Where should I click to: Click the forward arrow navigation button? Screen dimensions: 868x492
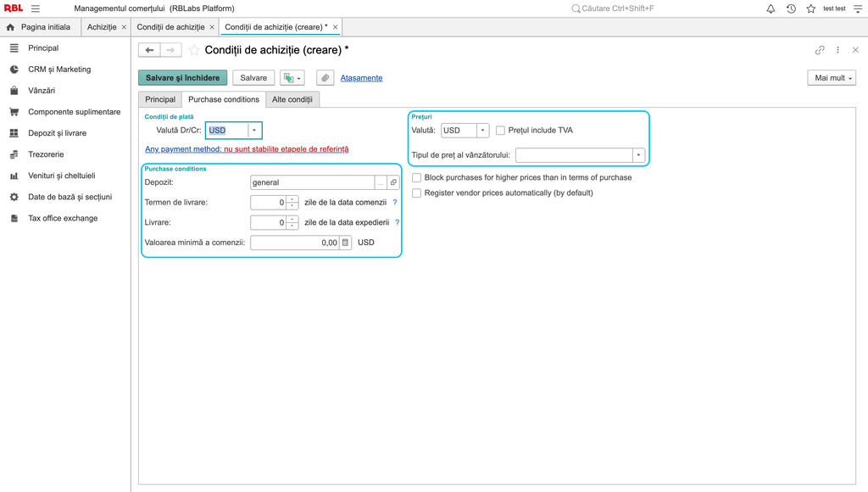171,50
